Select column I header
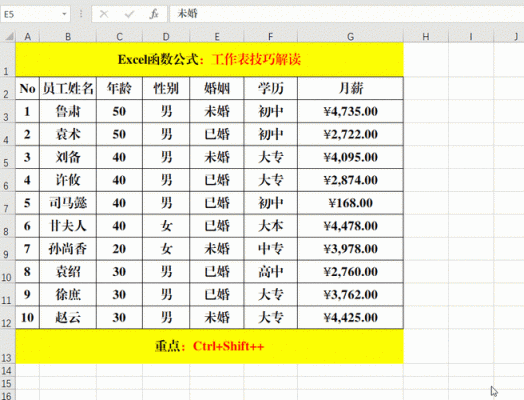524x400 pixels. coord(471,37)
